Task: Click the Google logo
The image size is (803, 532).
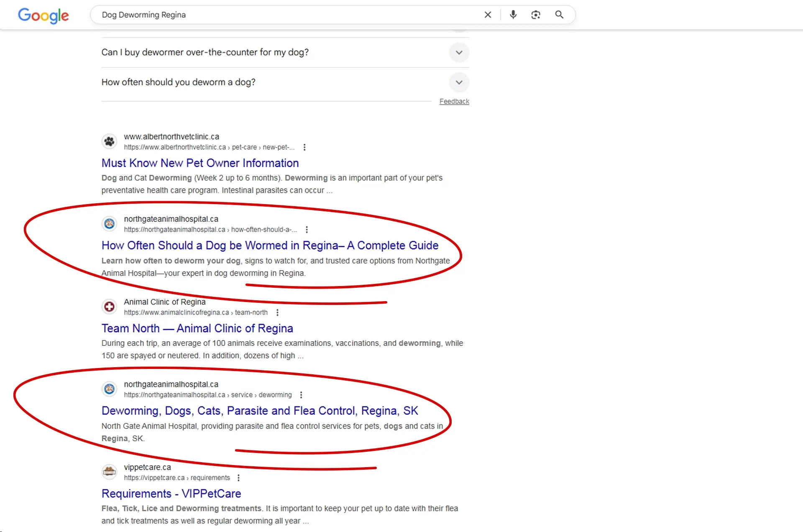Action: point(43,15)
